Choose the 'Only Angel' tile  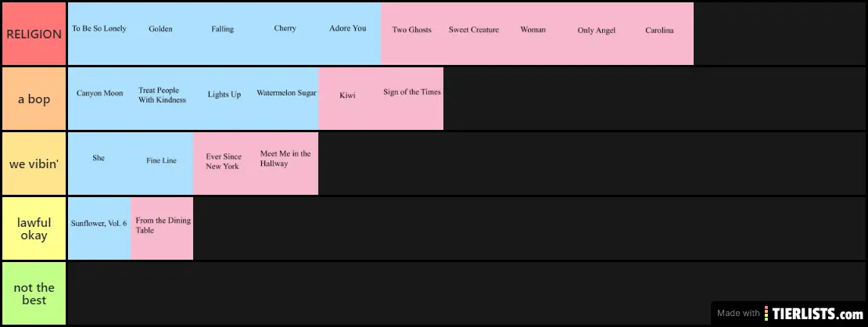point(597,34)
